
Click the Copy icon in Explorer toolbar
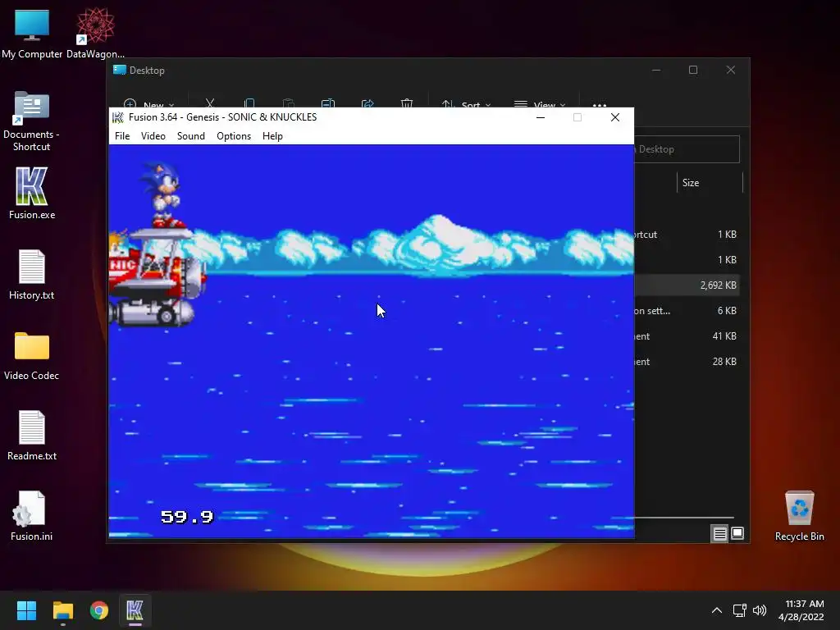pos(249,103)
